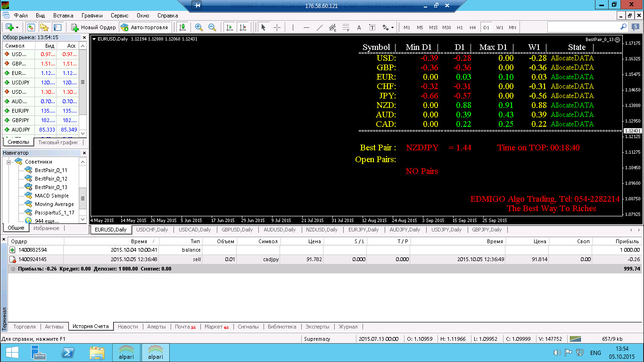644x362 pixels.
Task: Close the Navigator panel
Action: click(x=85, y=153)
